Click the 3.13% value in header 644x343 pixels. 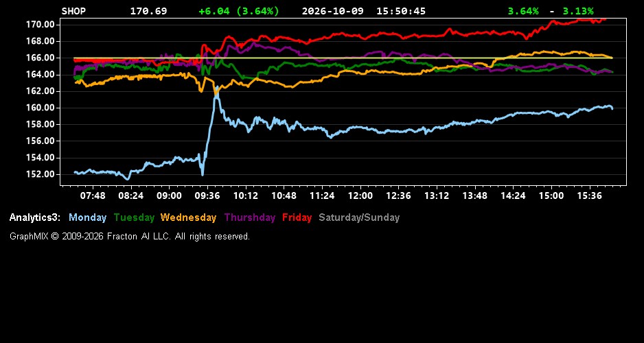pos(578,11)
